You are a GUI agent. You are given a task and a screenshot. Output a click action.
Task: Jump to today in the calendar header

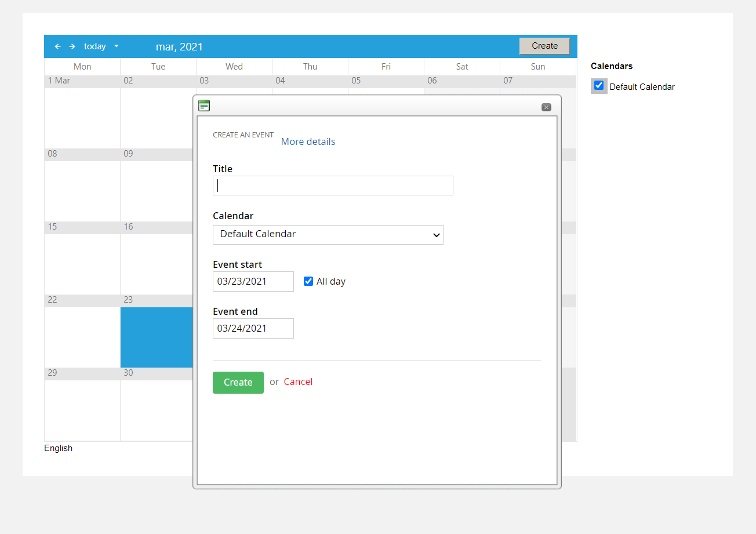pyautogui.click(x=95, y=46)
